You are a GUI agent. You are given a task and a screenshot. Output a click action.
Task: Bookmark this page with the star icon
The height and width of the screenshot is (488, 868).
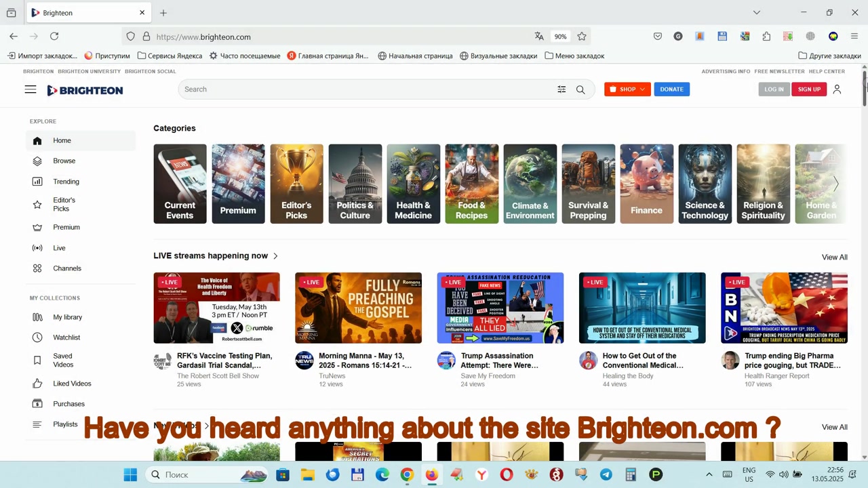(x=582, y=37)
